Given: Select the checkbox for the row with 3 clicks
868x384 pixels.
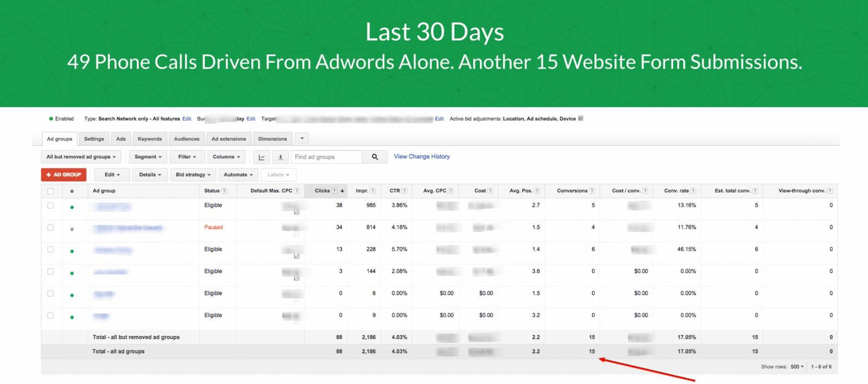Looking at the screenshot, I should coord(50,272).
